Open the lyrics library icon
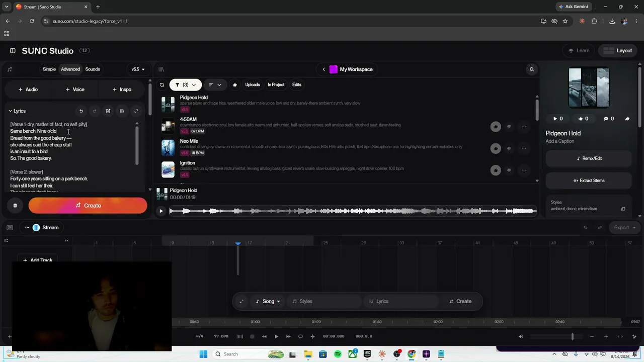 pyautogui.click(x=122, y=111)
